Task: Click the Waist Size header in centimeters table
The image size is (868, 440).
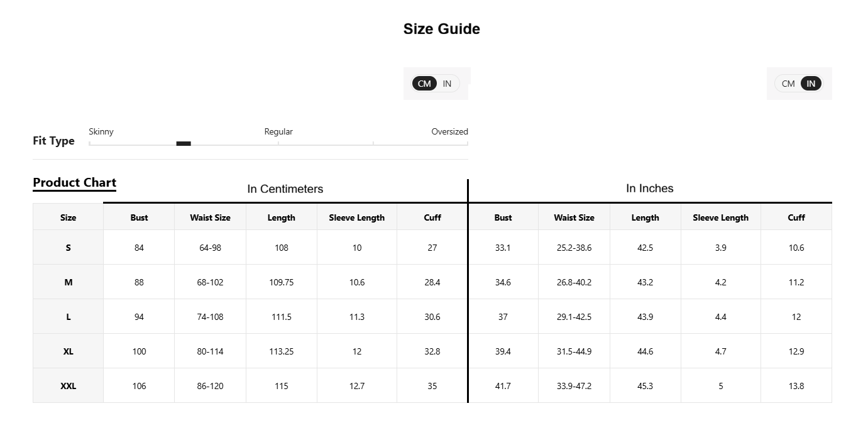Action: pyautogui.click(x=210, y=217)
